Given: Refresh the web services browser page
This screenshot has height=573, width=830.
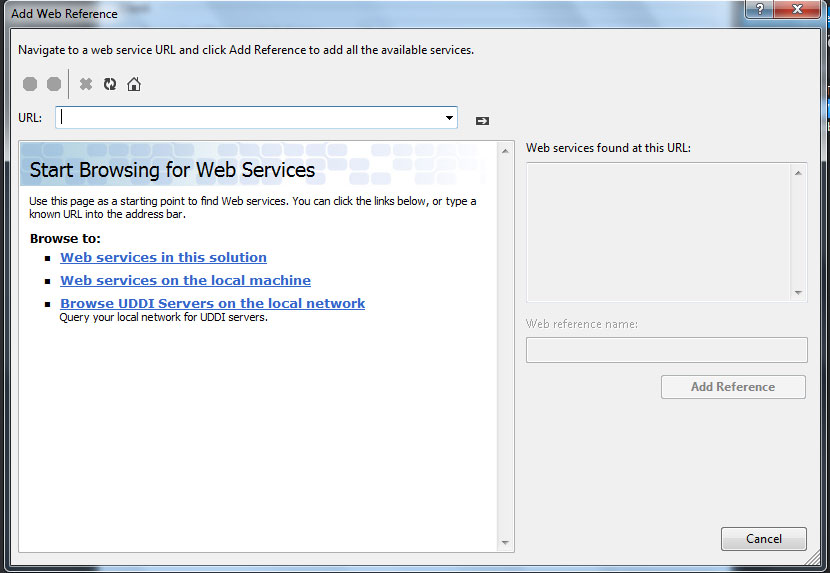Looking at the screenshot, I should pyautogui.click(x=110, y=85).
